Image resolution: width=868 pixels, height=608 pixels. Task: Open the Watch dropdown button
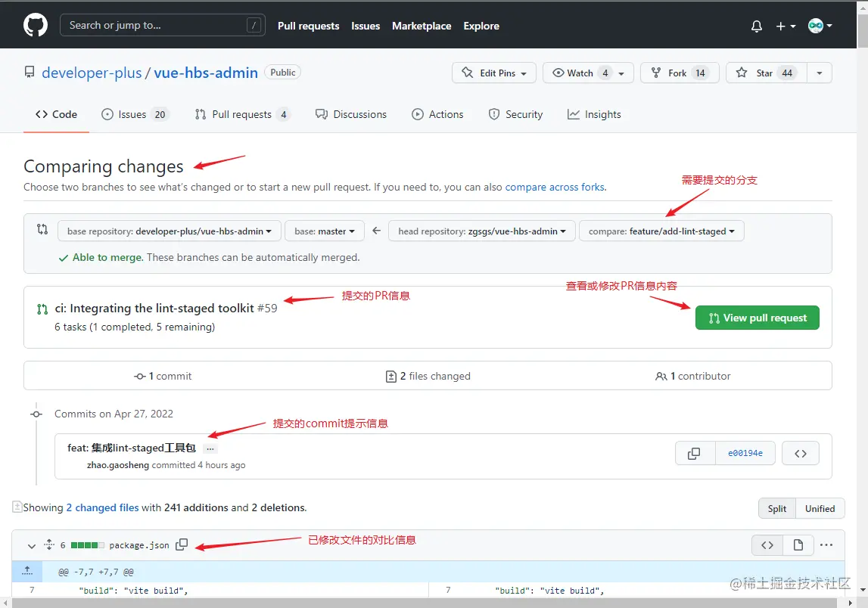[588, 73]
